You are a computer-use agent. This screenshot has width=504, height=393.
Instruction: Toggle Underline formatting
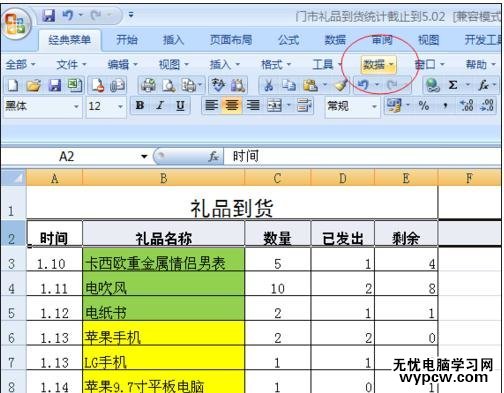click(x=180, y=106)
